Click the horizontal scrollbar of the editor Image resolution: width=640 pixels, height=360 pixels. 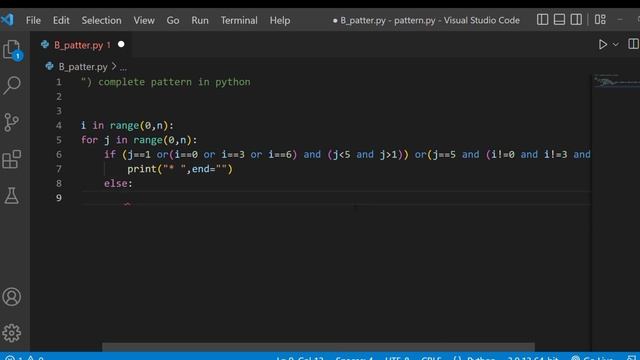pos(318,347)
